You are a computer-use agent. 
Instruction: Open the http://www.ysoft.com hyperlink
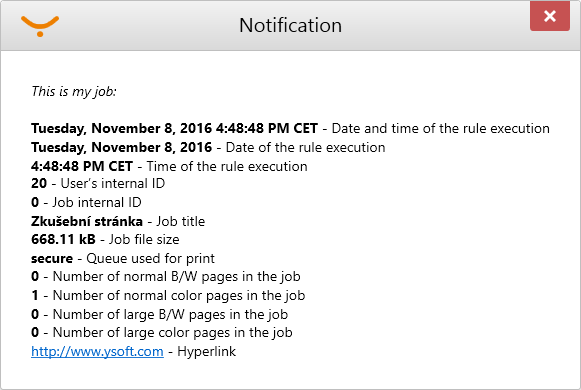click(97, 351)
